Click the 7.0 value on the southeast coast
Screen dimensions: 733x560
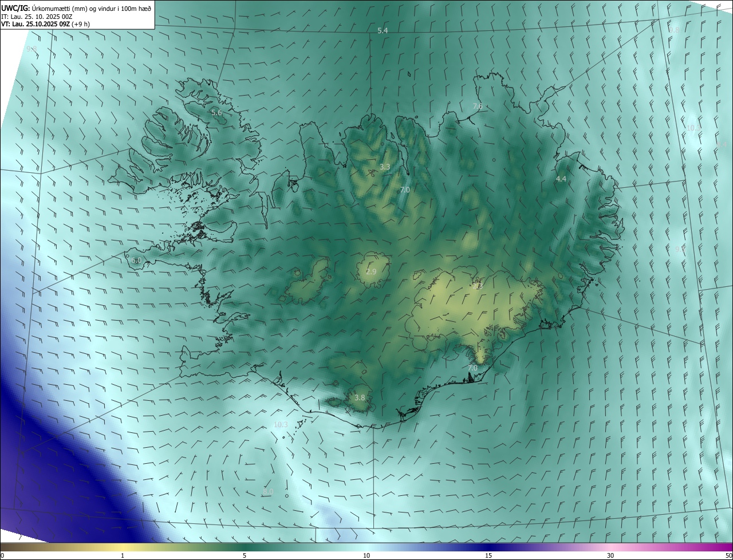[x=472, y=368]
